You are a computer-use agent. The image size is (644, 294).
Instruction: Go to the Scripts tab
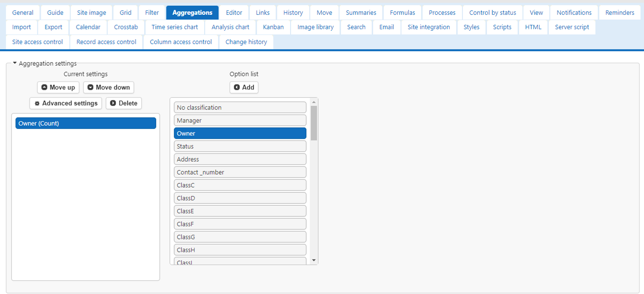tap(502, 27)
